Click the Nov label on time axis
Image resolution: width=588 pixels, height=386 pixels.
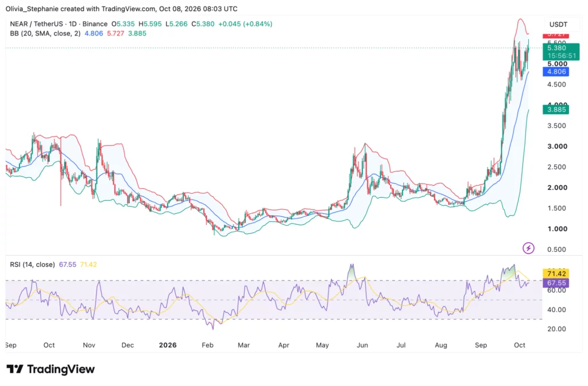point(89,345)
